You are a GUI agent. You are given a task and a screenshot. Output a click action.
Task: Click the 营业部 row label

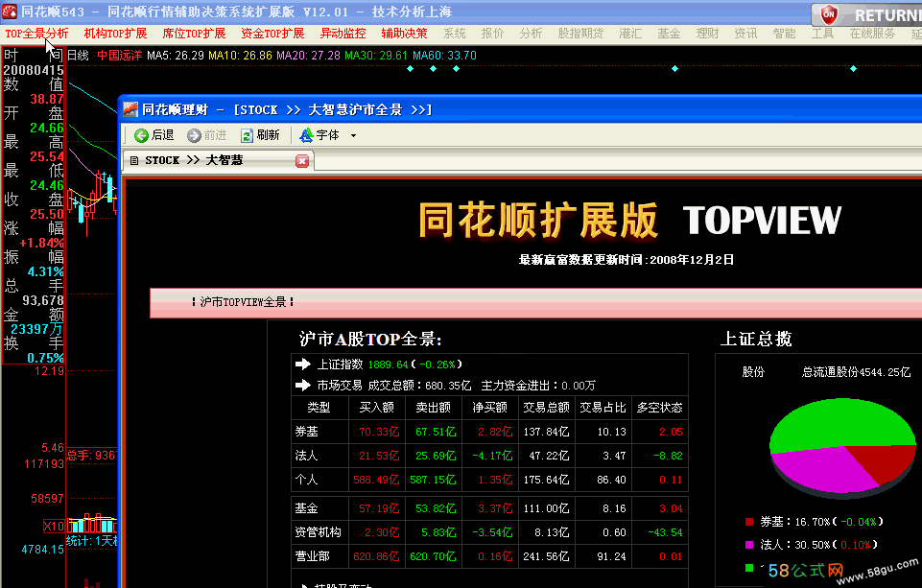coord(312,556)
